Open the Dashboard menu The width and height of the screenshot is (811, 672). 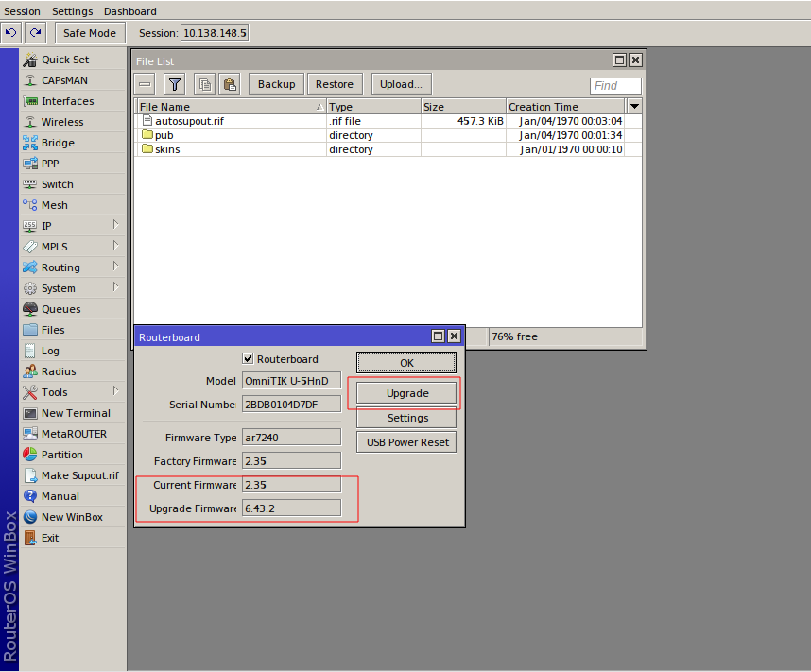tap(129, 10)
